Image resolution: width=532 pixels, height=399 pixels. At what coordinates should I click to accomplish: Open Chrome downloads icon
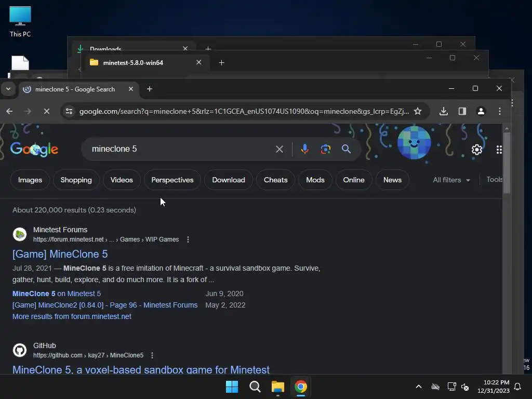tap(444, 111)
